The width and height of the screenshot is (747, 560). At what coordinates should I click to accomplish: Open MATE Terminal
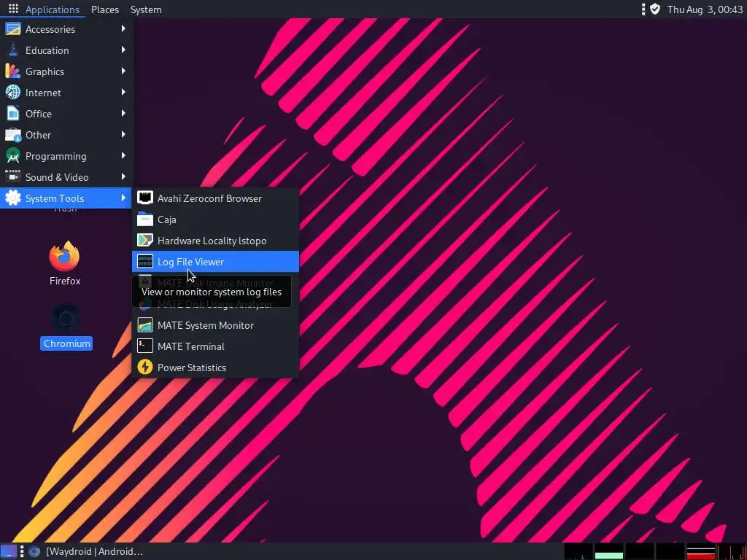coord(215,346)
